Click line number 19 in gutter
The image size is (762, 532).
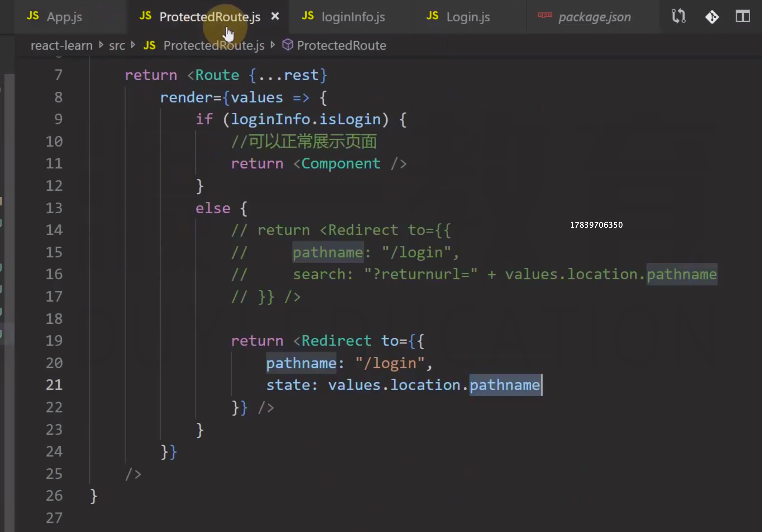pos(54,340)
